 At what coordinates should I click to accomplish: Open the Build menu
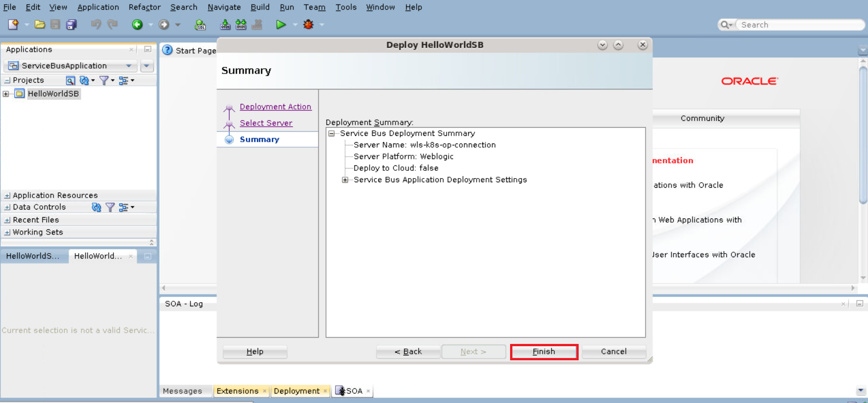coord(260,7)
